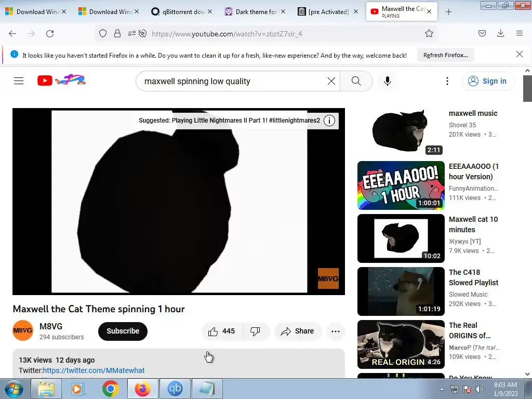Dismiss the Refresh Firefox notification bar

coord(519,54)
